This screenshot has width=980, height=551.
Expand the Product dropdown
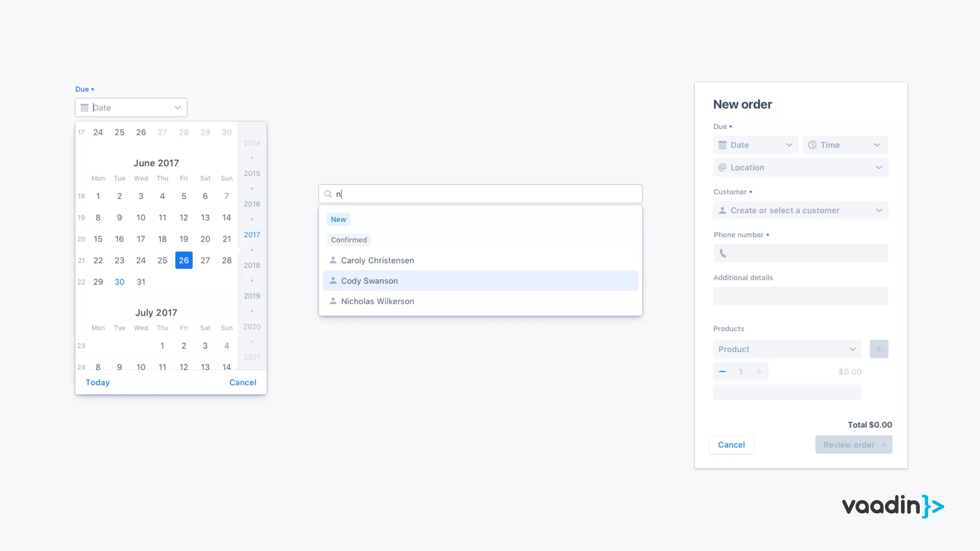tap(852, 349)
